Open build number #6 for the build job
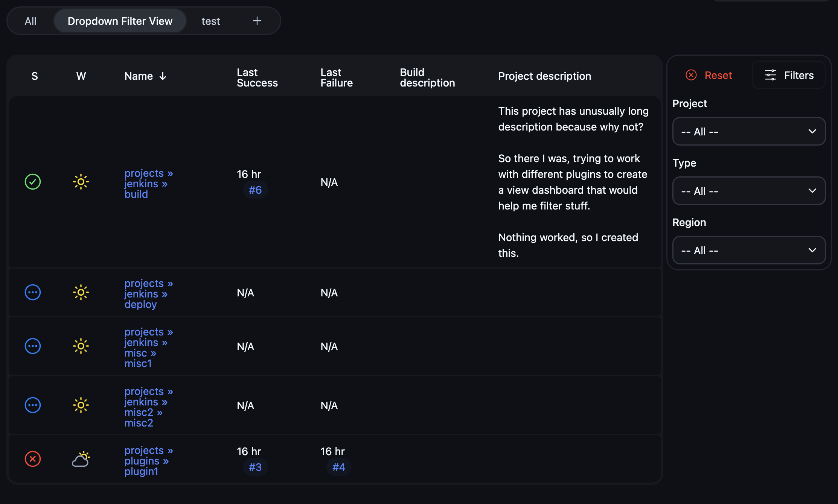This screenshot has height=504, width=838. tap(255, 190)
